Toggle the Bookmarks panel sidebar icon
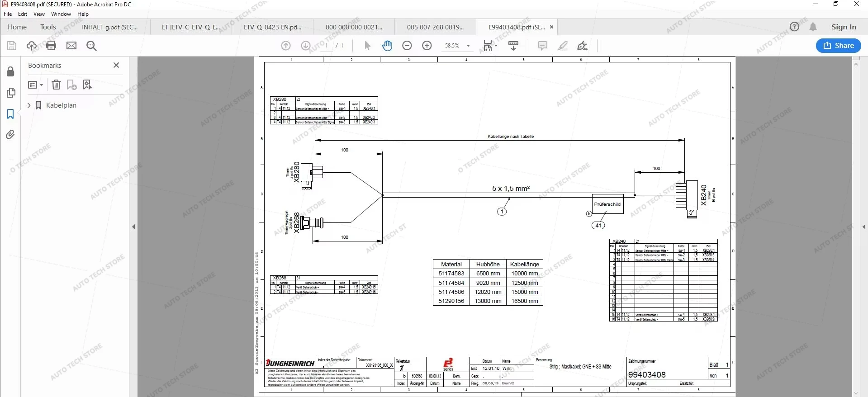The height and width of the screenshot is (397, 868). pyautogui.click(x=10, y=114)
